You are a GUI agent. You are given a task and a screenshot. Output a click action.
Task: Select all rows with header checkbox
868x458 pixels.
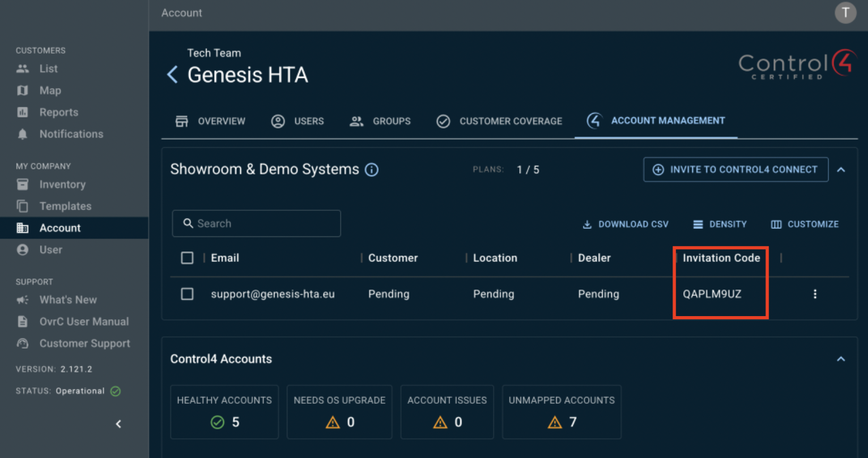click(187, 258)
